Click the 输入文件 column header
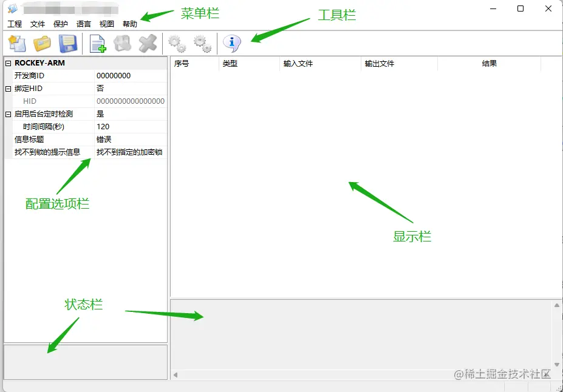The image size is (563, 392). [x=320, y=64]
